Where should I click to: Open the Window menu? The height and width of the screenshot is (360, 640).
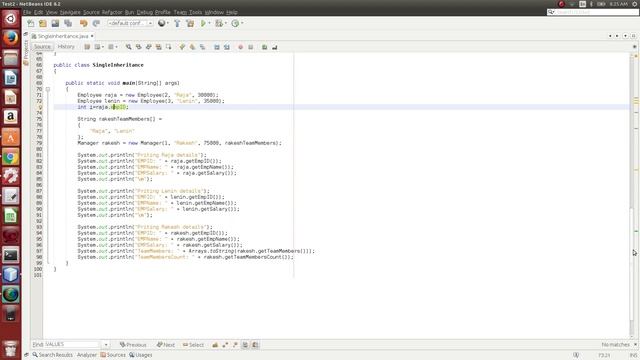click(x=214, y=12)
